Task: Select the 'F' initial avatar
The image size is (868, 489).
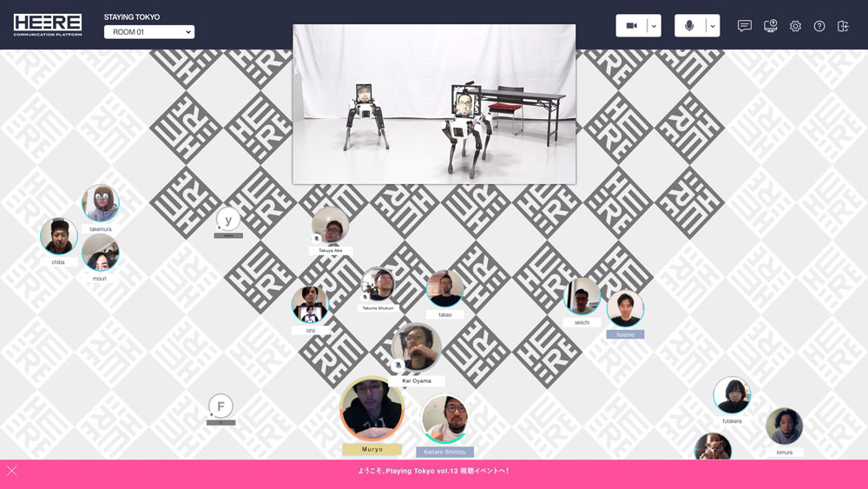Action: point(220,406)
